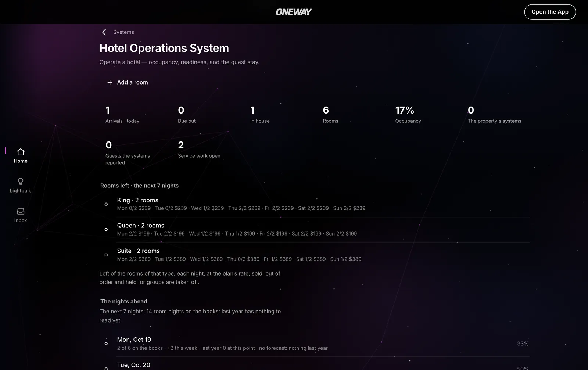Click the circle bullet beside King rooms
The image size is (588, 370).
[x=106, y=204]
